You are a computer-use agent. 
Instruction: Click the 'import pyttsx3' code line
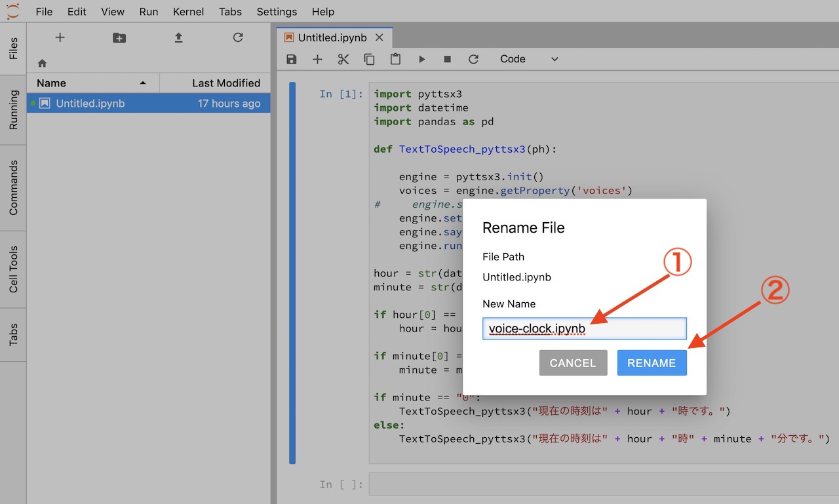[x=418, y=94]
